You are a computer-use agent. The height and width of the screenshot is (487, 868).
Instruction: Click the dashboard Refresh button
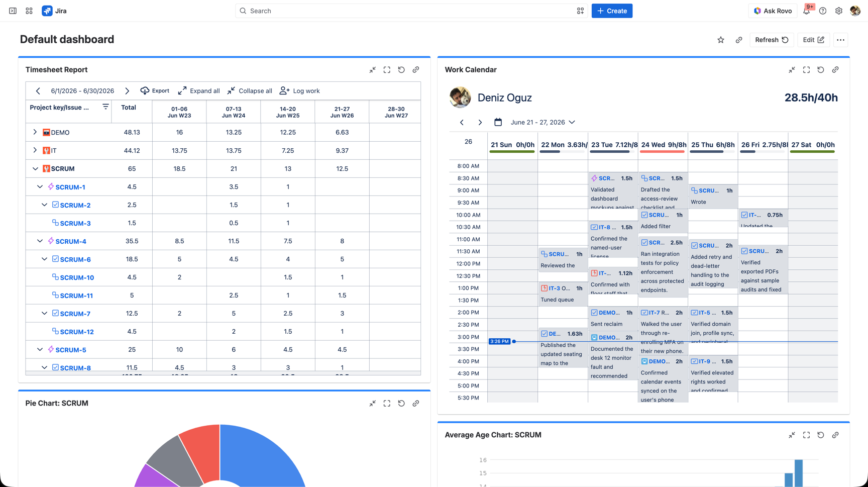772,40
